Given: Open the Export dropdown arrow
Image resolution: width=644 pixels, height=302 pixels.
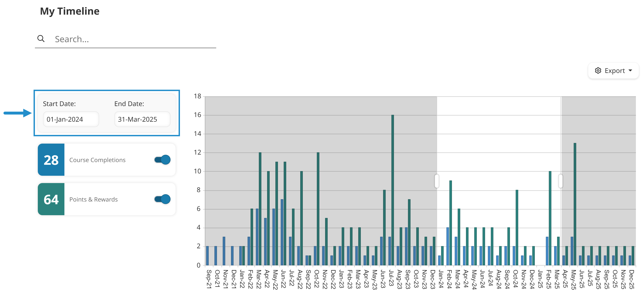Looking at the screenshot, I should 630,71.
